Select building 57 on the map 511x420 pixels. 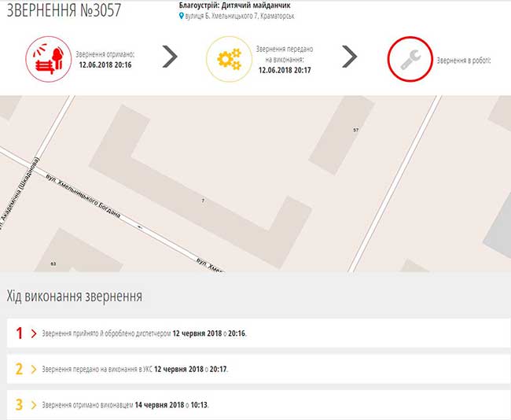pyautogui.click(x=355, y=130)
